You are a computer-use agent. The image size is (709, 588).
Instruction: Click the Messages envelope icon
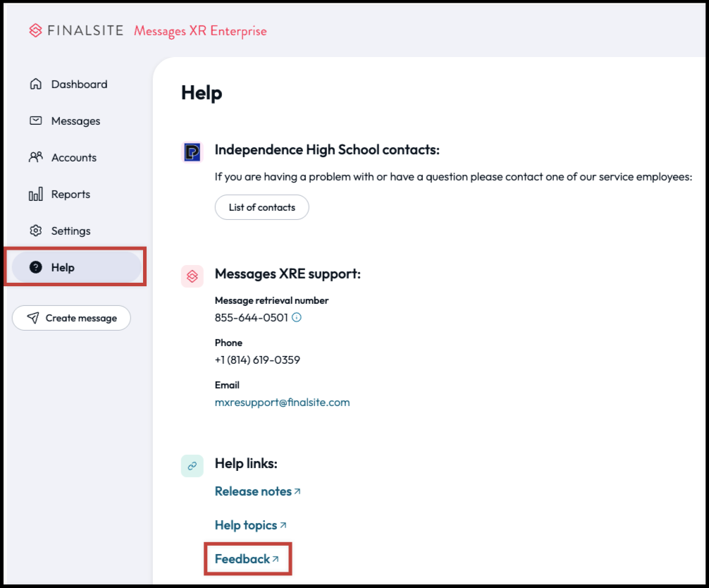tap(35, 121)
